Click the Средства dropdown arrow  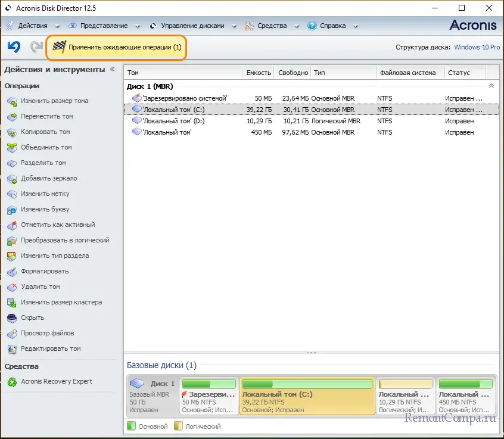[x=296, y=26]
